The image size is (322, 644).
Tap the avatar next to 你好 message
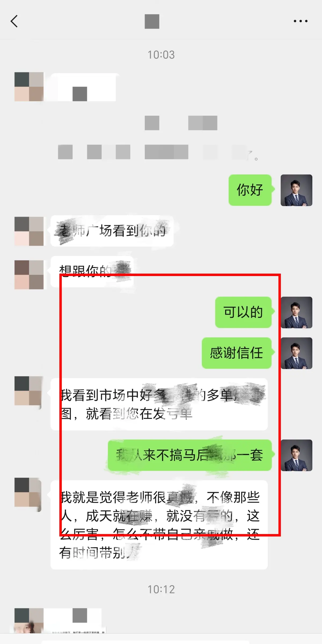[296, 190]
